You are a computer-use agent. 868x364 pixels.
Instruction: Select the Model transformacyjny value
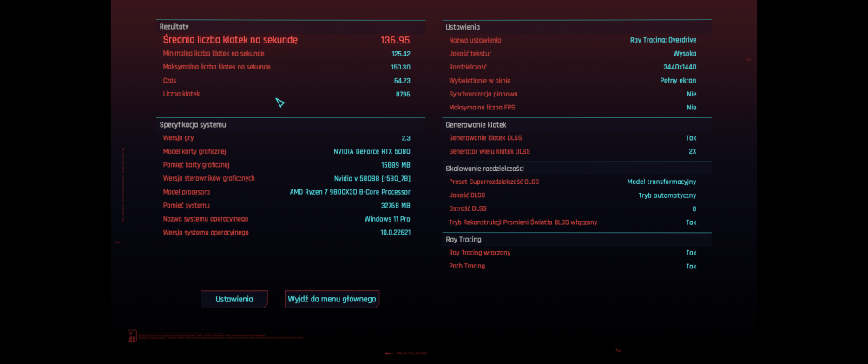[x=661, y=182]
